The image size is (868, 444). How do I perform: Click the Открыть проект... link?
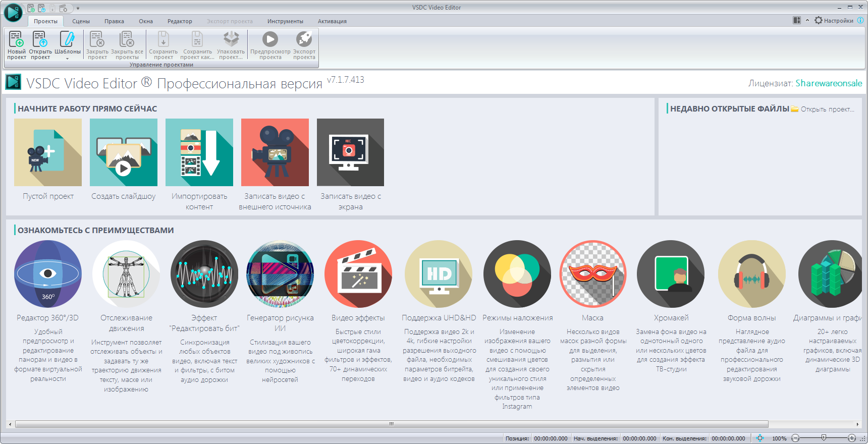[827, 109]
